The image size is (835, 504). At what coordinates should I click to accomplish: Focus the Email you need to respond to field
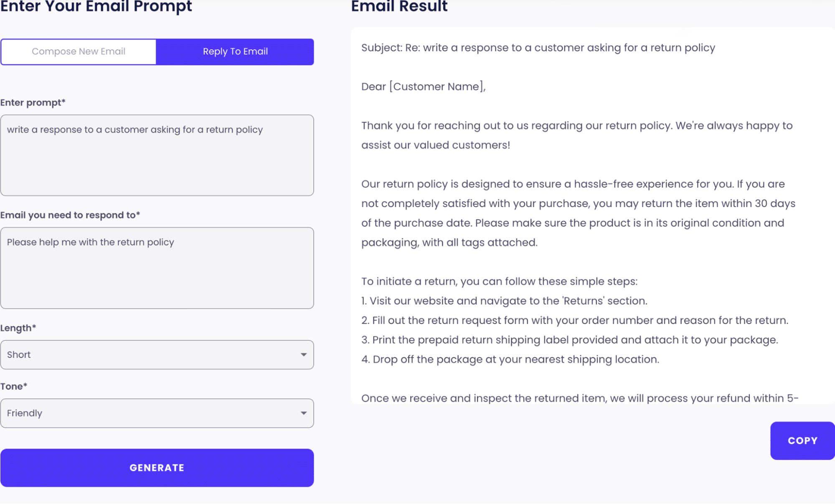(x=157, y=267)
